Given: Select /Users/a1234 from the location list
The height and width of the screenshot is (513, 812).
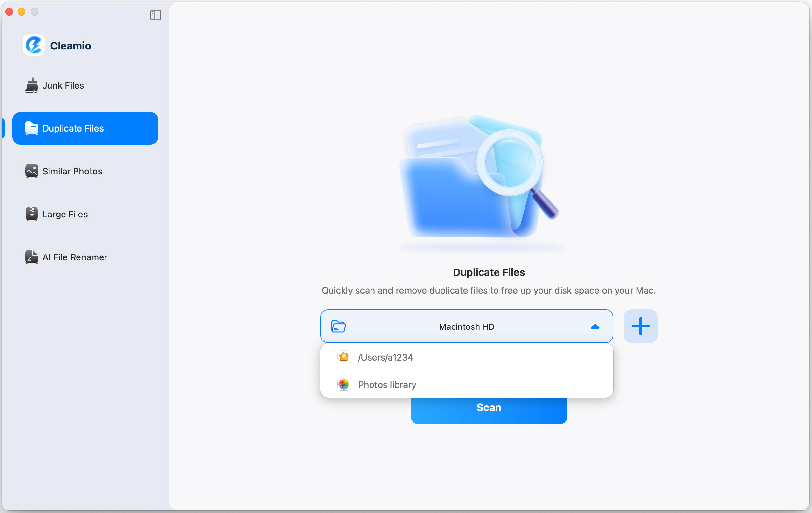Looking at the screenshot, I should [385, 357].
